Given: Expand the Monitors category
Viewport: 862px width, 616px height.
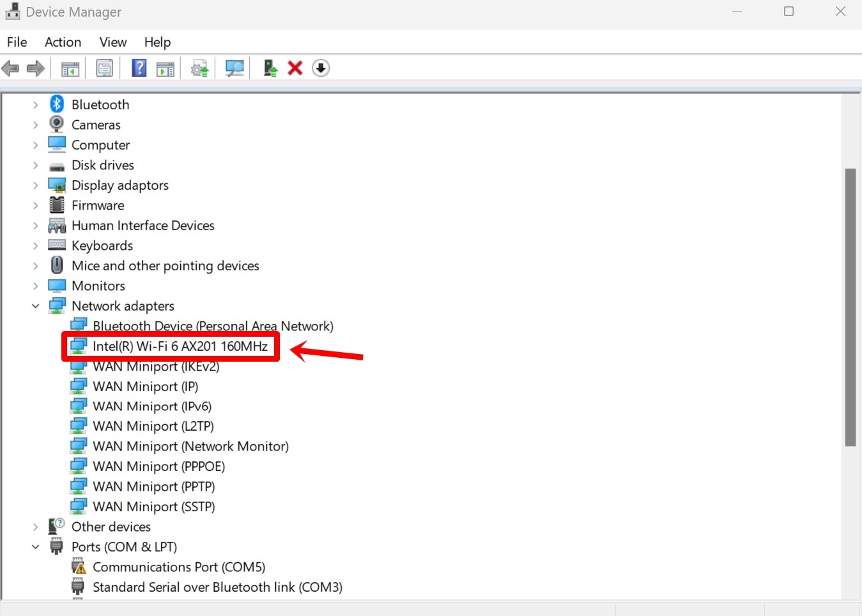Looking at the screenshot, I should pos(36,286).
